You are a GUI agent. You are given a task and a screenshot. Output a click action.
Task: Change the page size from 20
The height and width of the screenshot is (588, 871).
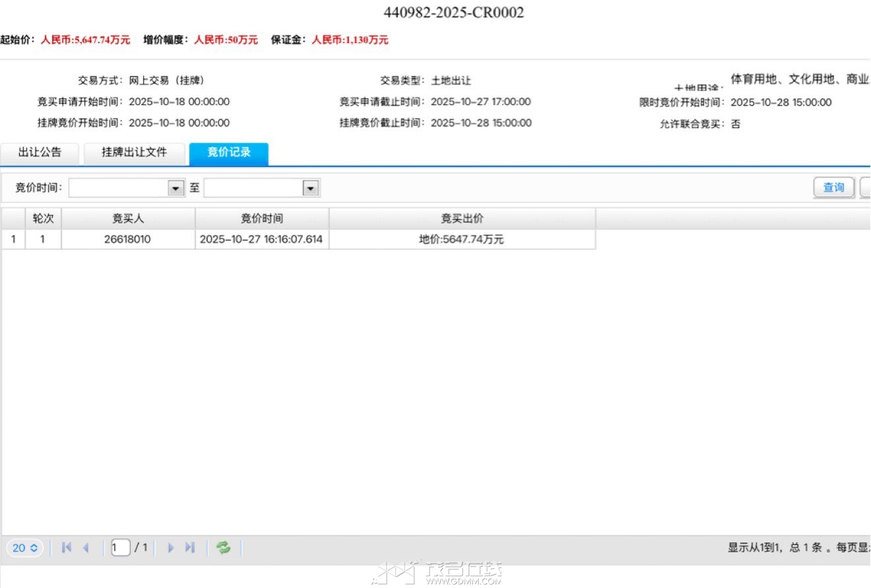point(26,548)
